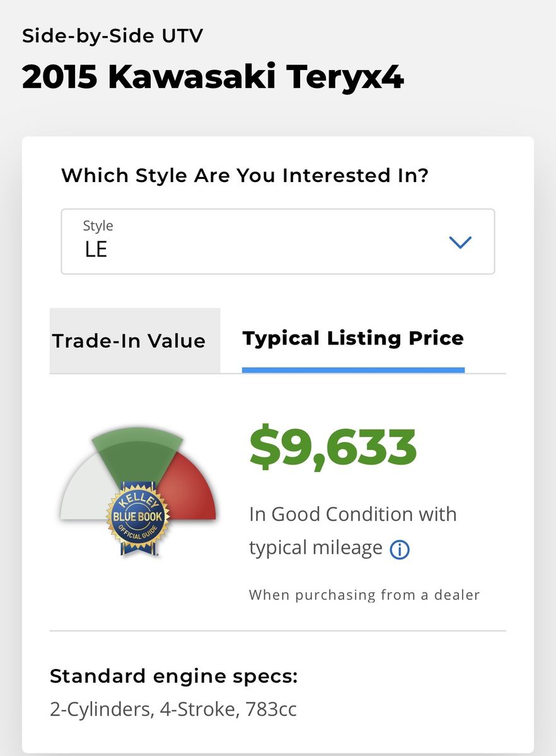
Task: Open the Style selection box
Action: click(277, 242)
